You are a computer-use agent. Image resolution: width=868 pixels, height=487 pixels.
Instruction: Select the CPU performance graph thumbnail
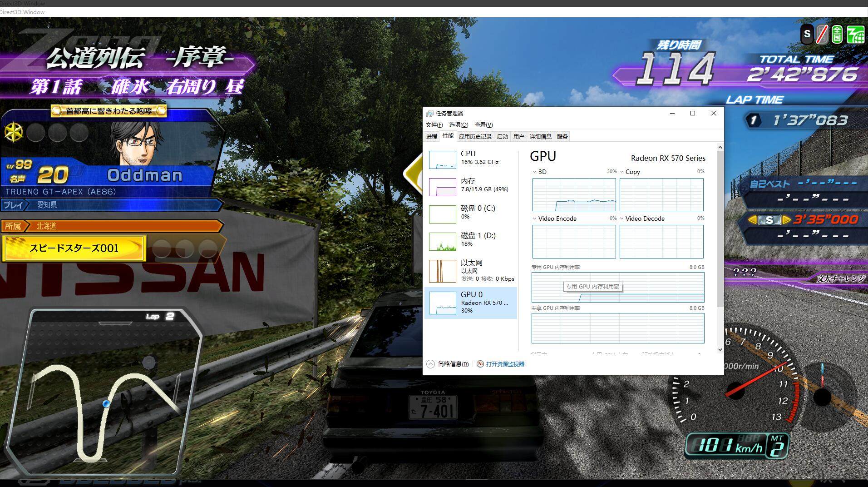click(x=442, y=160)
